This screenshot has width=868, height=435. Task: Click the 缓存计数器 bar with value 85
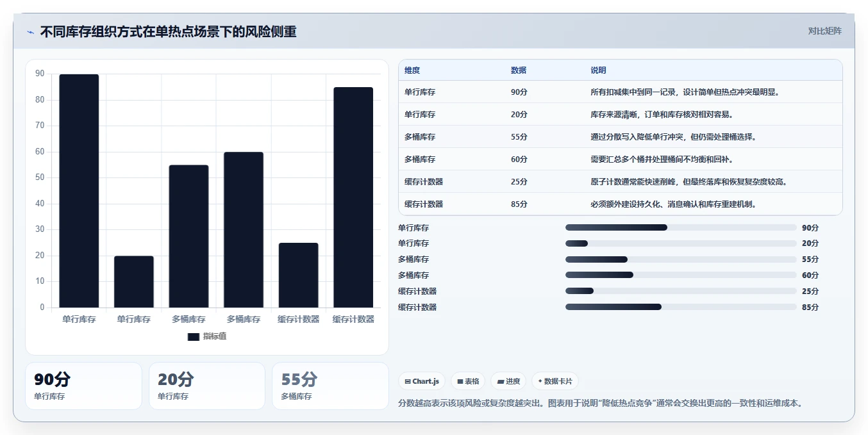(x=353, y=197)
